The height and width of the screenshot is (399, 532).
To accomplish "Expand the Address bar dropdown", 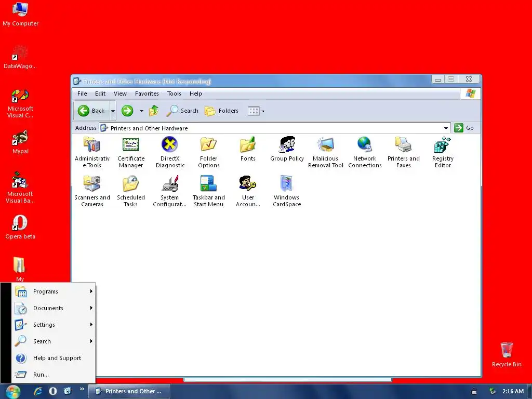I will point(446,128).
